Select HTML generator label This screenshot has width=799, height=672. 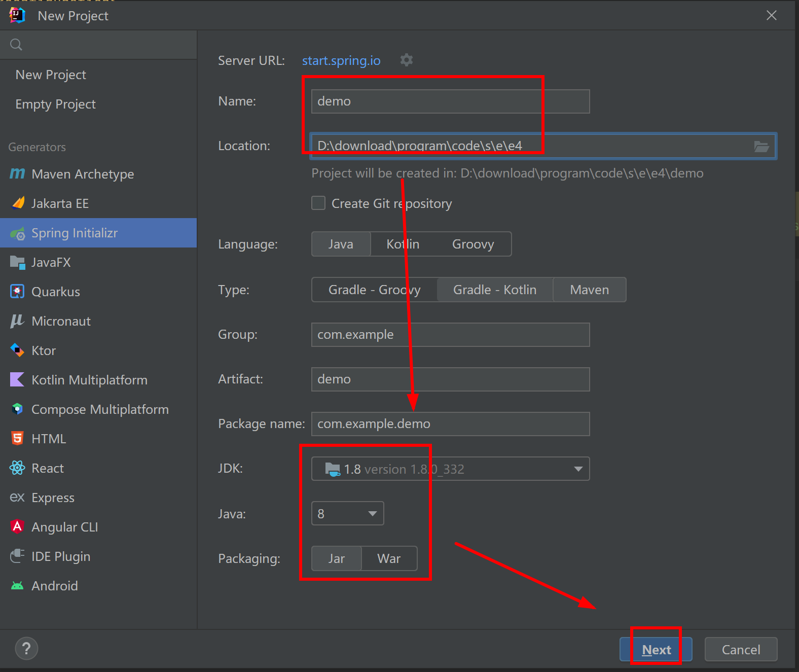pos(49,439)
